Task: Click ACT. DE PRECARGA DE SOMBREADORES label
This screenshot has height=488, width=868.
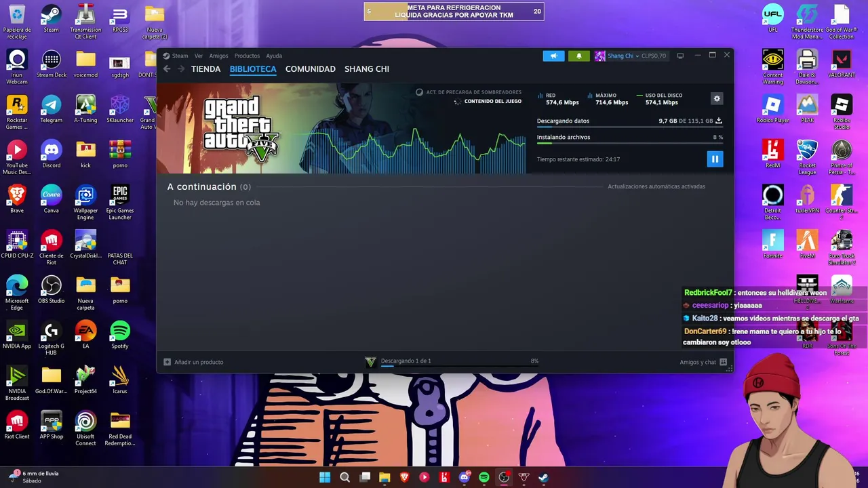Action: pyautogui.click(x=474, y=92)
